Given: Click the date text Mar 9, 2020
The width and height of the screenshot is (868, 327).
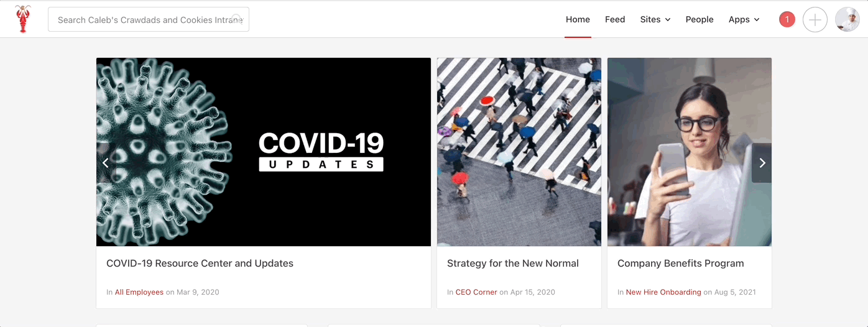Looking at the screenshot, I should pyautogui.click(x=198, y=292).
